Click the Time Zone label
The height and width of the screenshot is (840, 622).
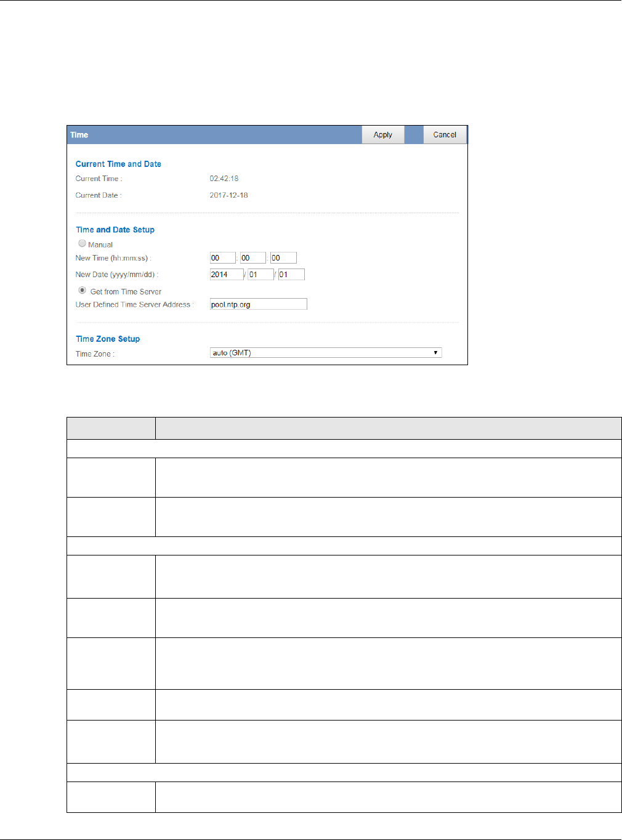pos(95,354)
